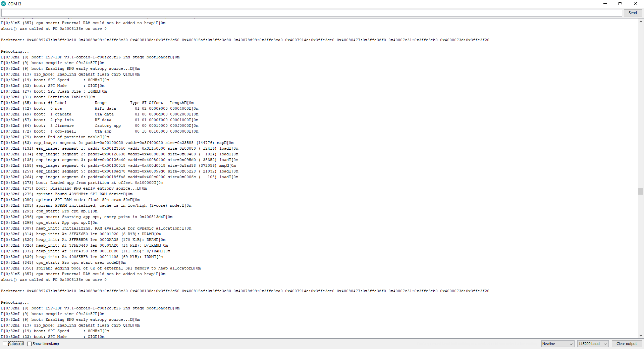
Task: Click 'heap_init: Initializing. RAM available' line
Action: [96, 228]
